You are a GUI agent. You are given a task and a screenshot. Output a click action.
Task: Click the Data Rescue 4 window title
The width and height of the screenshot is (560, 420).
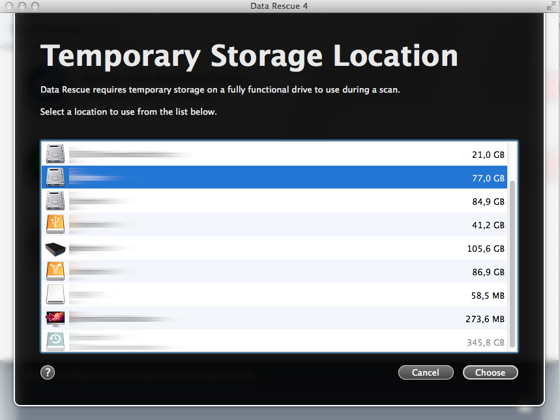point(279,6)
